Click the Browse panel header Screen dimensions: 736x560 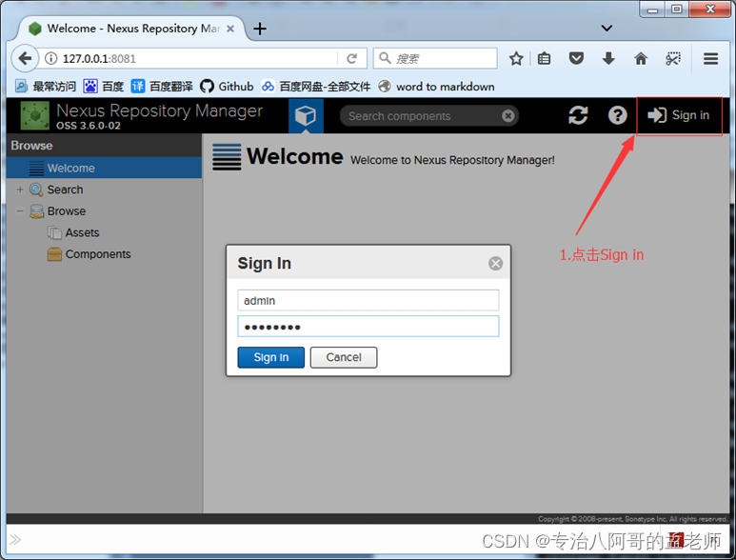coord(104,146)
